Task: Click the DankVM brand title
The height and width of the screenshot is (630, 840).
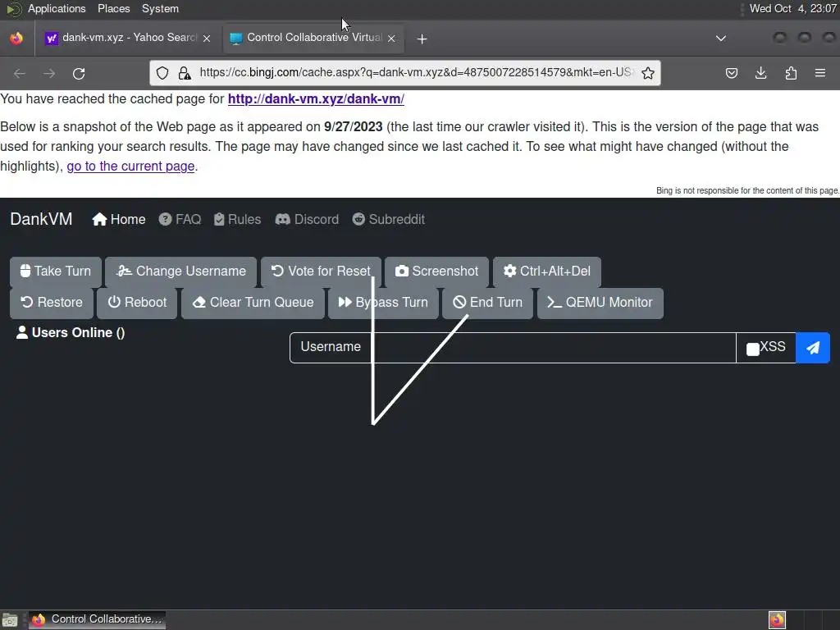Action: click(41, 219)
